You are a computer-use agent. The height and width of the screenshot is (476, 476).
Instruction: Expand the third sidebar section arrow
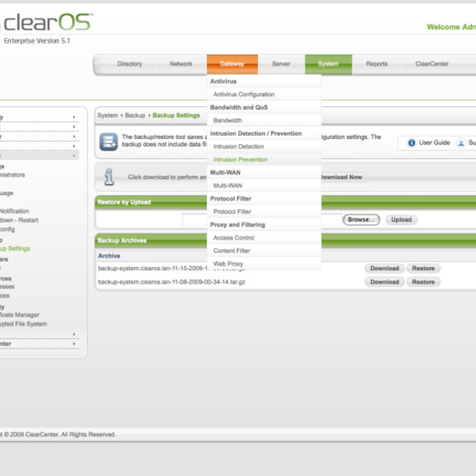[x=74, y=136]
